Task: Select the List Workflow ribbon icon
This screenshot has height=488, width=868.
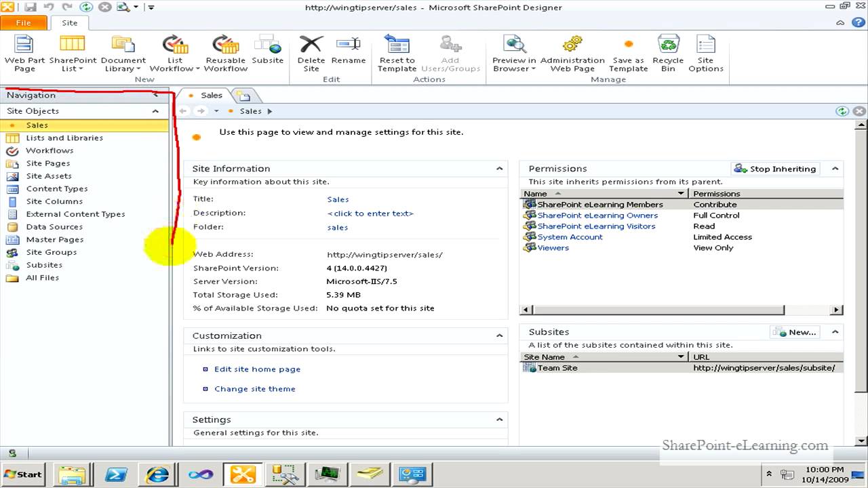Action: tap(175, 53)
